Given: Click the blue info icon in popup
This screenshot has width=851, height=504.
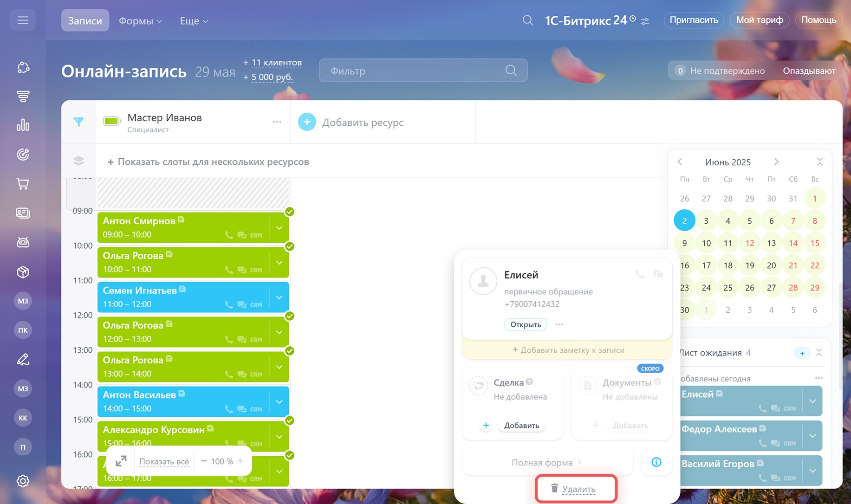Looking at the screenshot, I should 656,462.
